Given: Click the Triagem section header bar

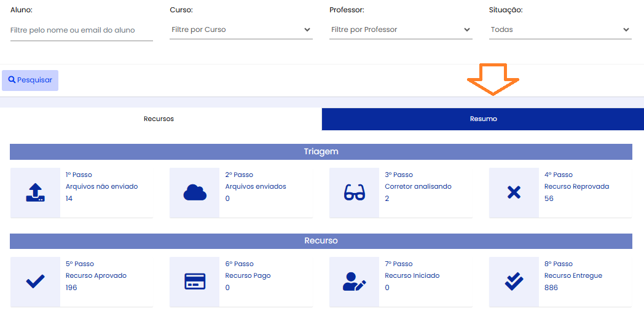Looking at the screenshot, I should [321, 152].
